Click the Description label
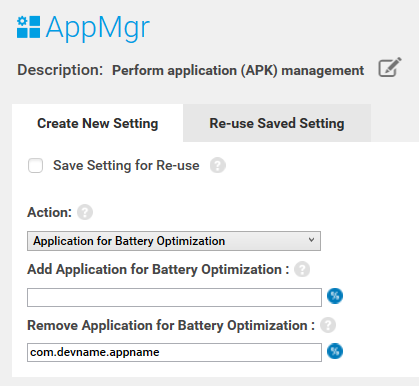 coord(60,70)
